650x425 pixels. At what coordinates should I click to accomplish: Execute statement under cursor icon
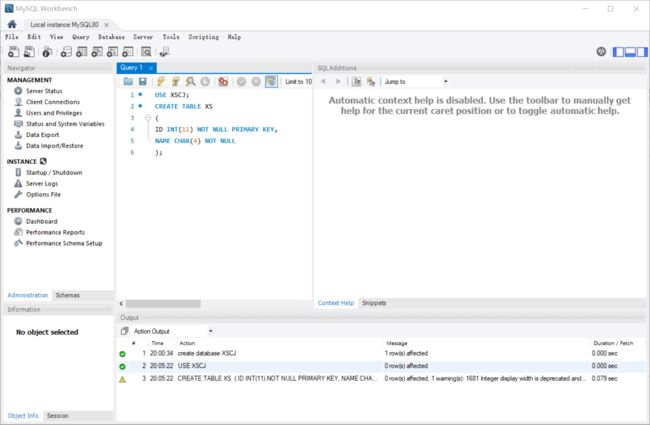coord(175,81)
